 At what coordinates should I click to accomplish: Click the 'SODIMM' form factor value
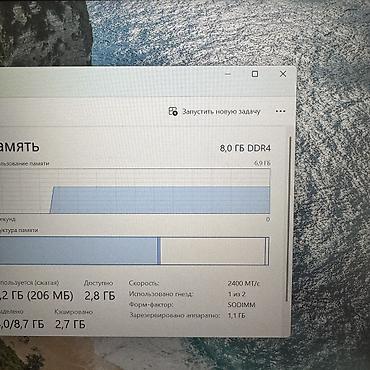coord(242,305)
